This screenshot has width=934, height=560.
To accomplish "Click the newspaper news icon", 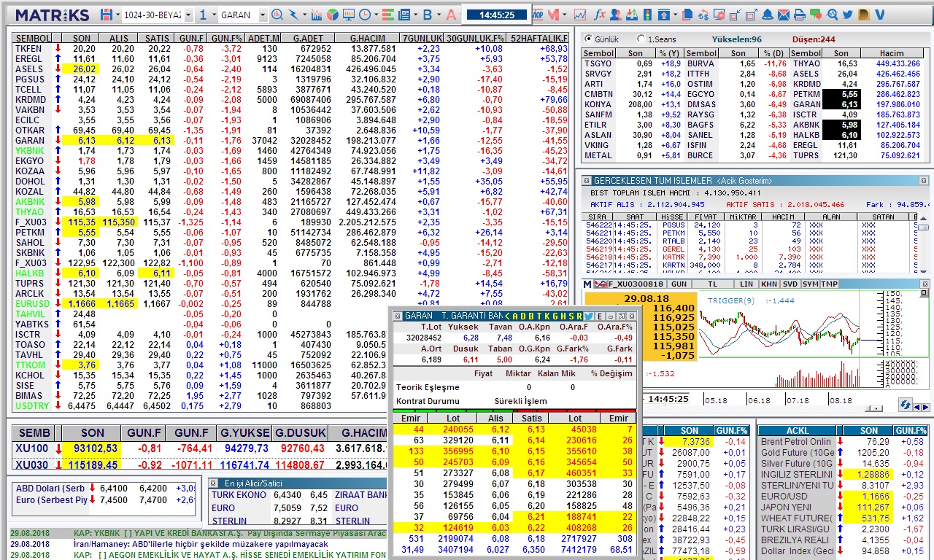I will coord(404,15).
